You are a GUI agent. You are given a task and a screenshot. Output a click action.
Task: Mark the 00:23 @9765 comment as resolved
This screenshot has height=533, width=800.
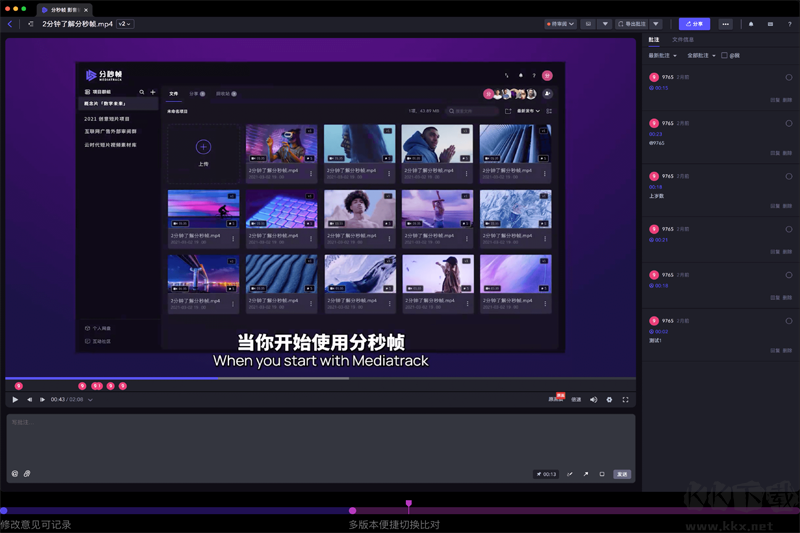point(789,123)
